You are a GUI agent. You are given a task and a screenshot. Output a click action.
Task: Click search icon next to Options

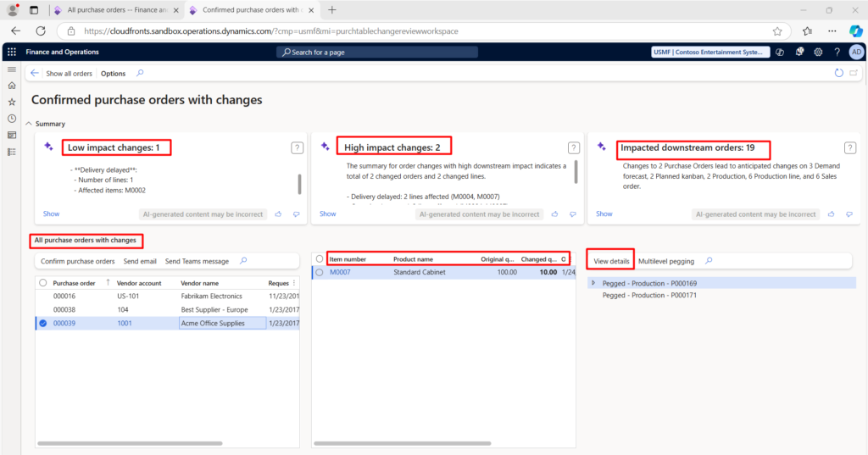[x=140, y=73]
